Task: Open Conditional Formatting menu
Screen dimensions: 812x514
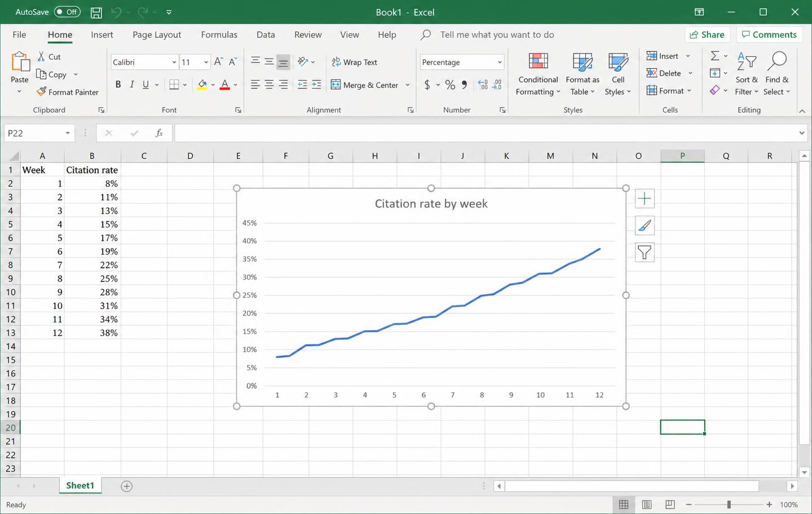Action: pyautogui.click(x=538, y=74)
